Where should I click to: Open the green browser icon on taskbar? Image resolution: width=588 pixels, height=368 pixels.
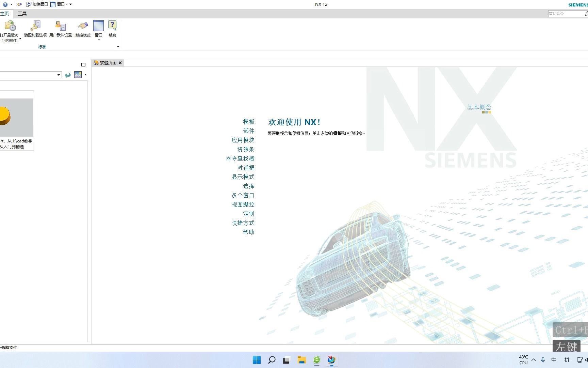[x=317, y=360]
